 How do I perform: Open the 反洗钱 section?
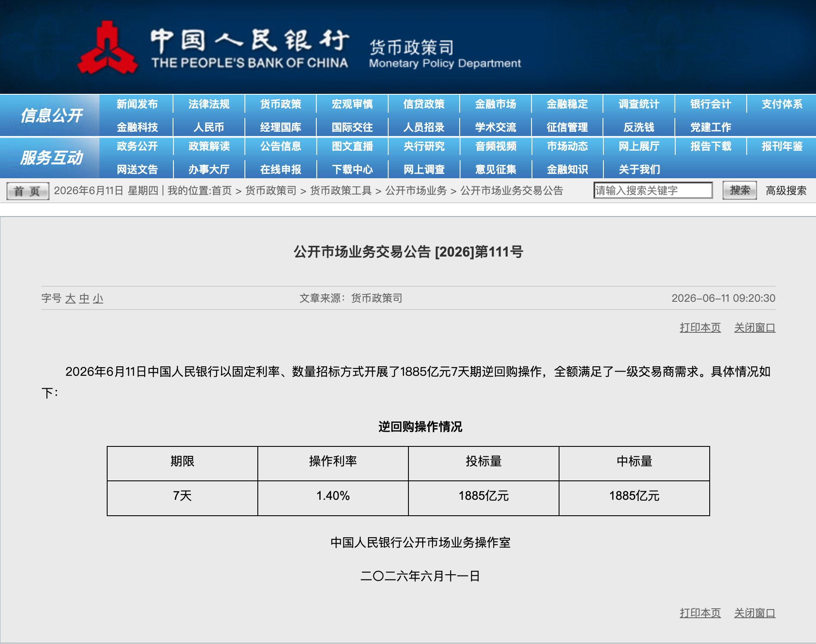click(x=639, y=127)
